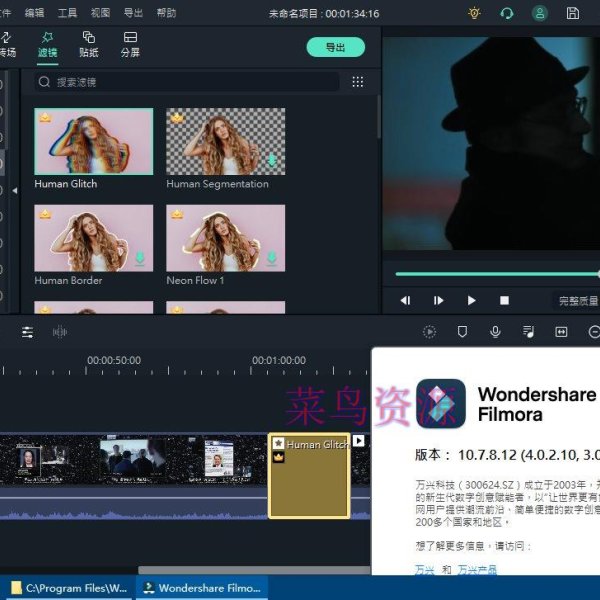
Task: Click the microphone voiceover record icon
Action: click(x=495, y=332)
